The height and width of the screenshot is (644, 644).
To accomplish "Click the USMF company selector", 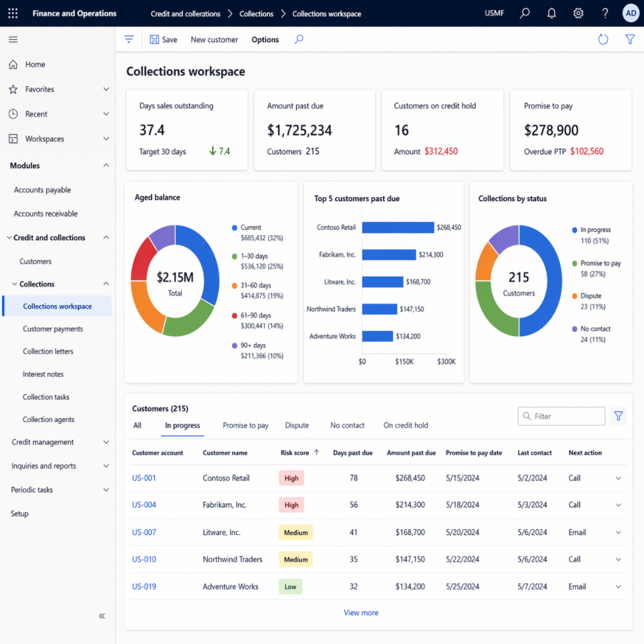I will [494, 13].
